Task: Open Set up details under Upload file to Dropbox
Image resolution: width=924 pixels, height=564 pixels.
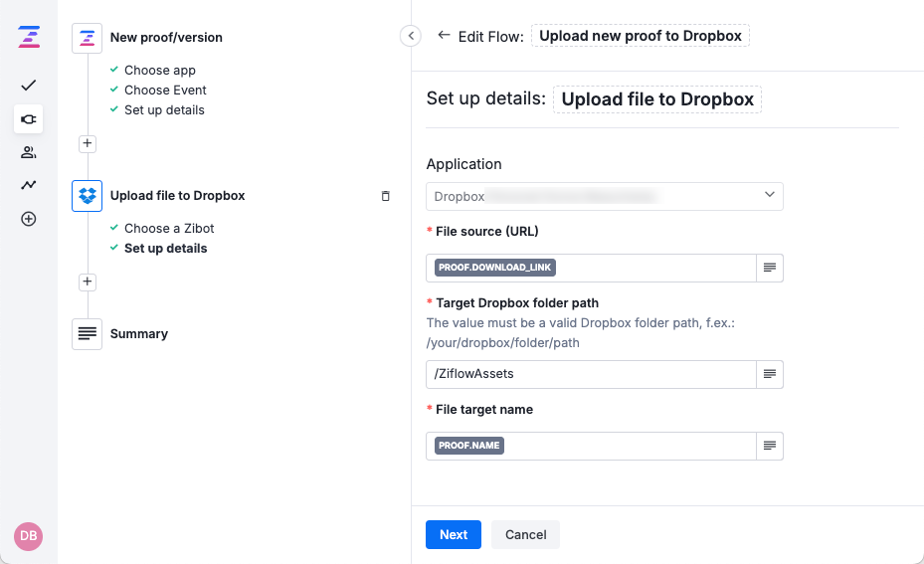Action: pos(165,249)
